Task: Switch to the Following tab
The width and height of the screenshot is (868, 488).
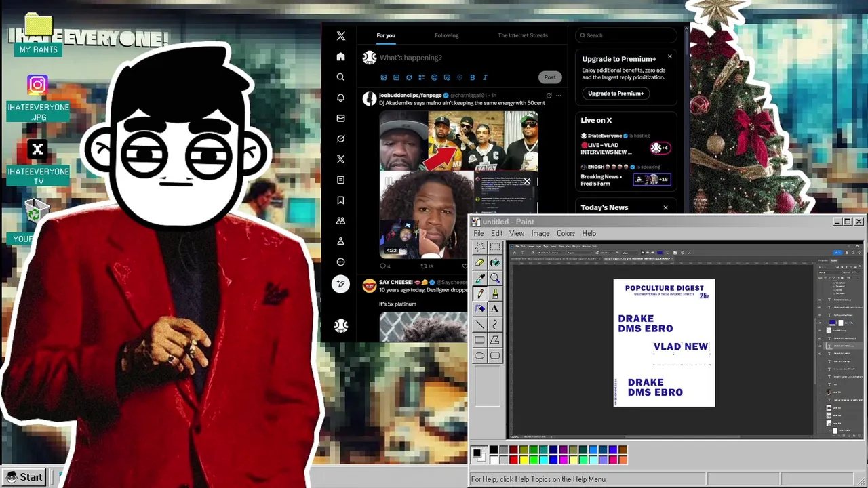Action: pyautogui.click(x=446, y=35)
